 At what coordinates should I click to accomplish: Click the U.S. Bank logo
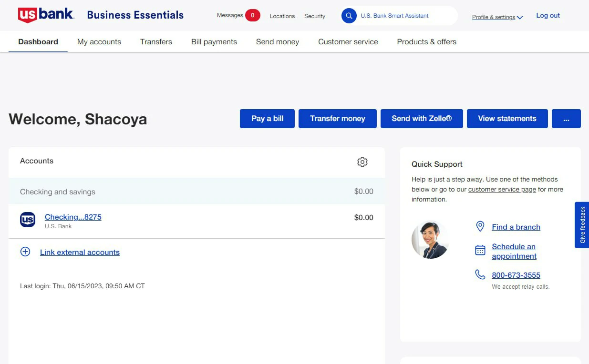pos(46,15)
